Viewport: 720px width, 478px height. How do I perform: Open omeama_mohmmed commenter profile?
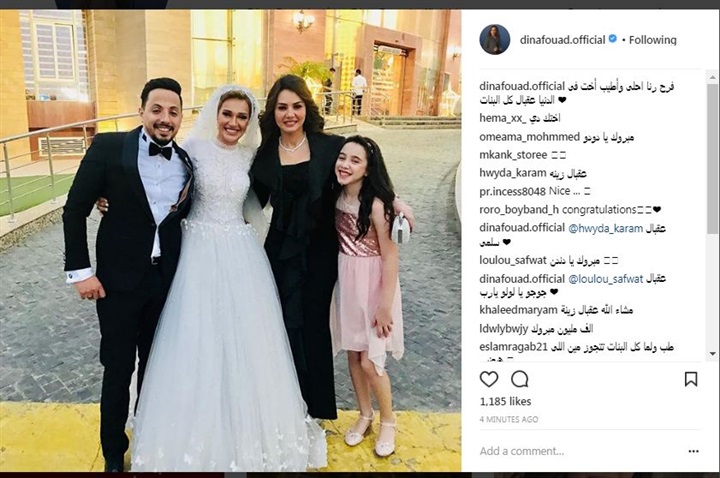tap(529, 137)
